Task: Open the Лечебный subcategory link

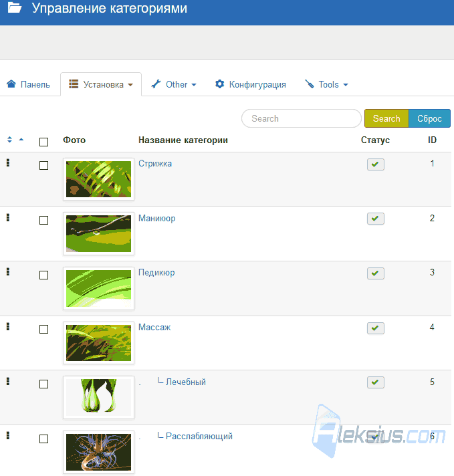Action: pos(186,382)
